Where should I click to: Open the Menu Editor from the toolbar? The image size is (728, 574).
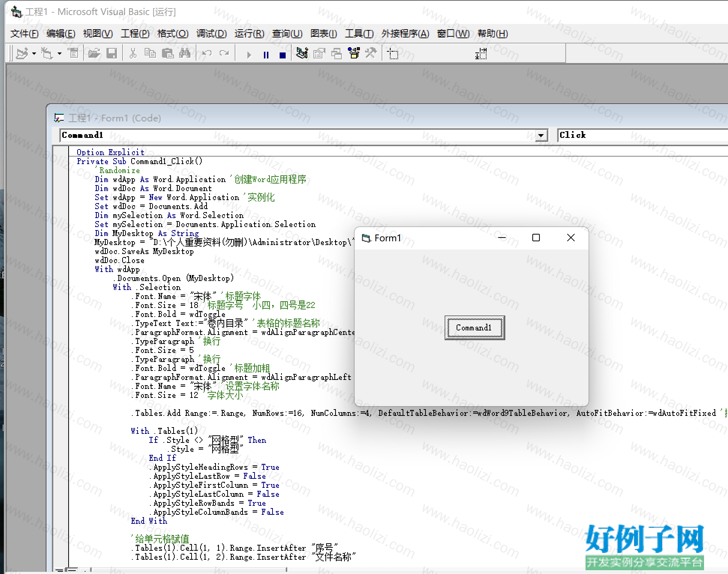pos(73,54)
